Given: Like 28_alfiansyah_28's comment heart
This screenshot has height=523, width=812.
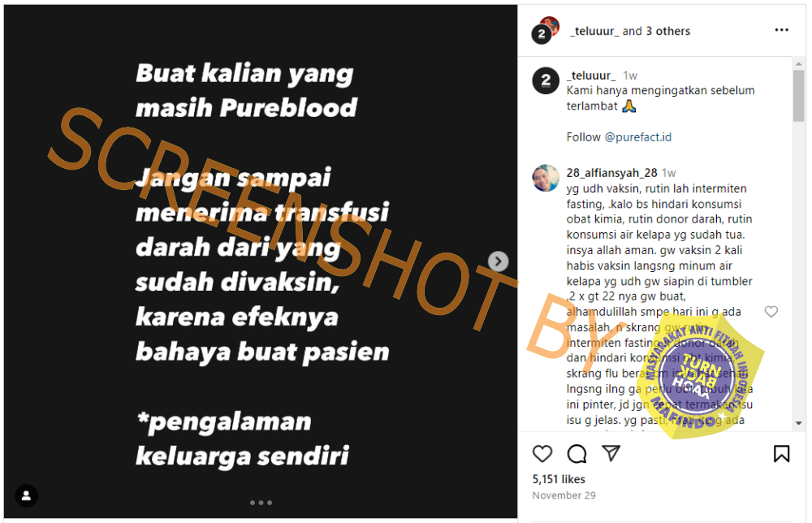Looking at the screenshot, I should coord(771,311).
